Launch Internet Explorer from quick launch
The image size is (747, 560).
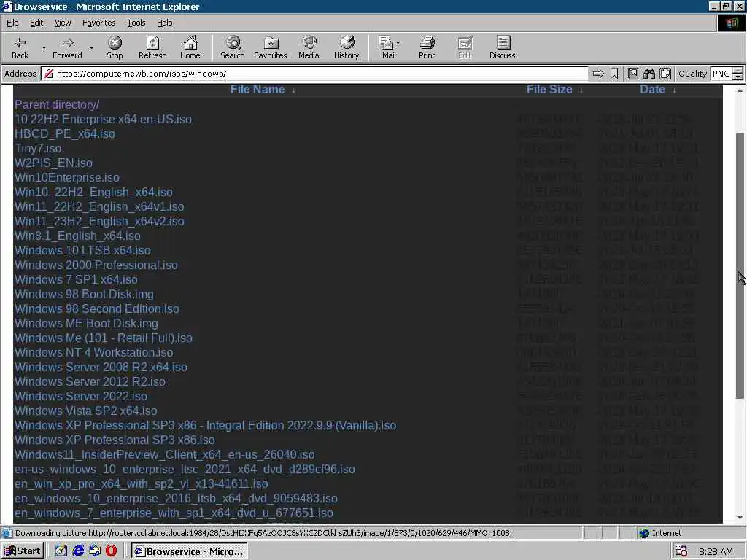click(x=78, y=551)
